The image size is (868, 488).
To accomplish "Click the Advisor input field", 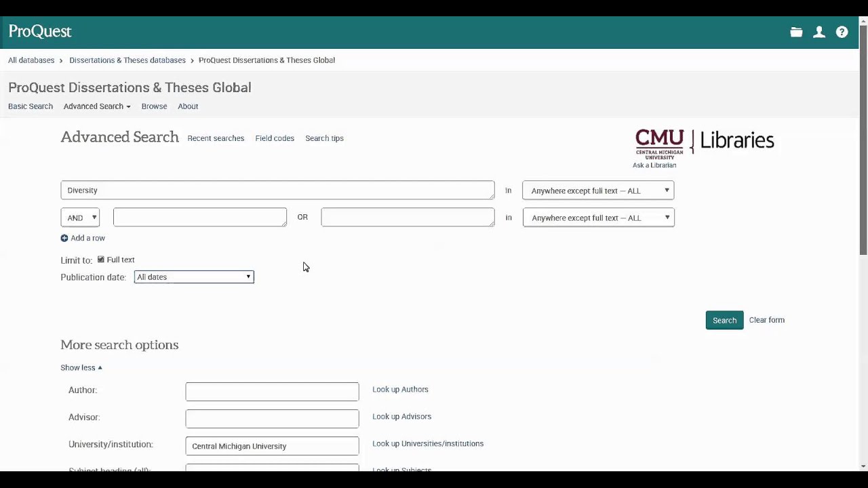I will tap(272, 418).
